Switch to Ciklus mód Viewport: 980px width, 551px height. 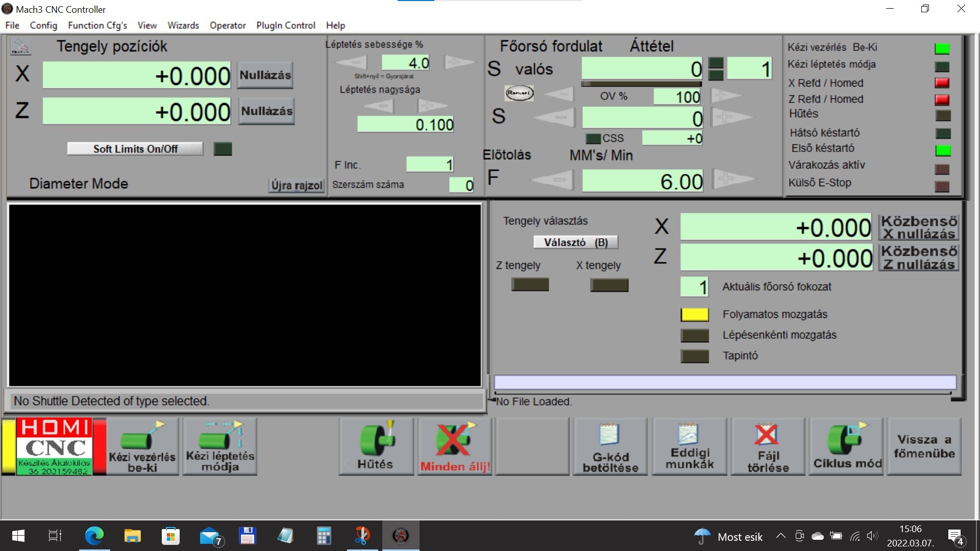point(847,446)
